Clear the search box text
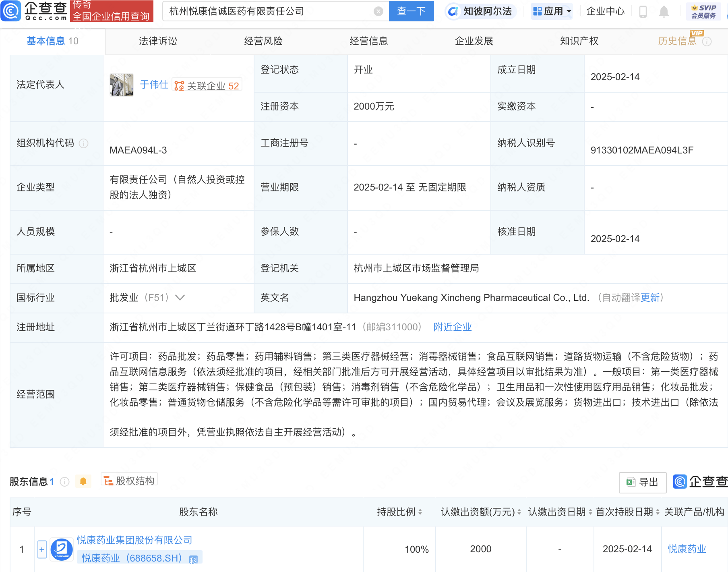 click(378, 11)
